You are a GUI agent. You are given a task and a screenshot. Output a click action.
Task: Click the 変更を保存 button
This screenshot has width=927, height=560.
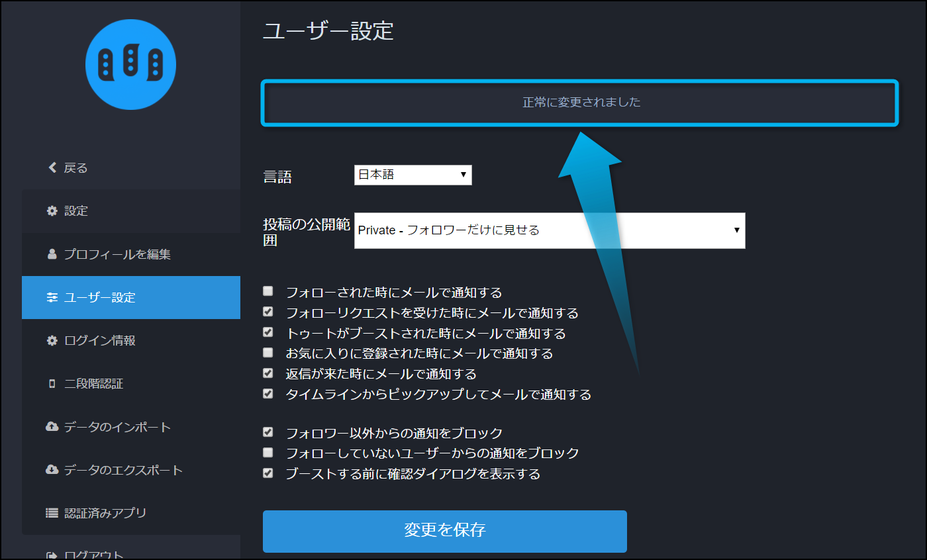coord(444,531)
